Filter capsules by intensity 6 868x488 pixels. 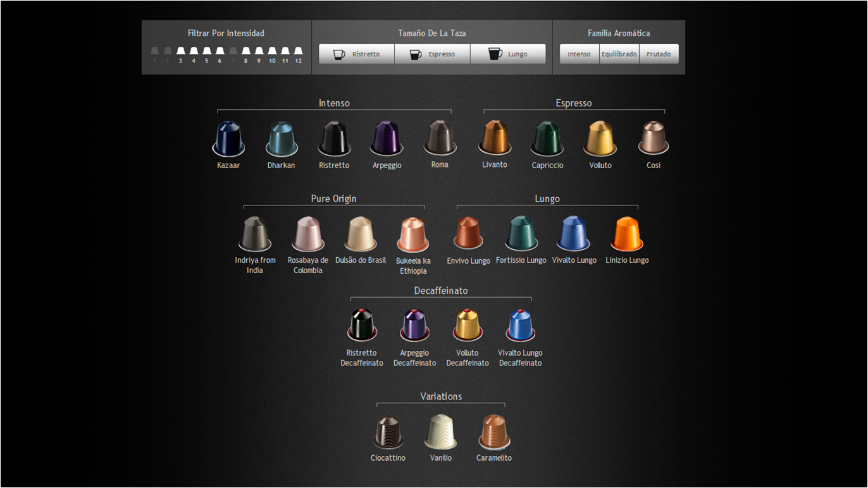point(220,55)
